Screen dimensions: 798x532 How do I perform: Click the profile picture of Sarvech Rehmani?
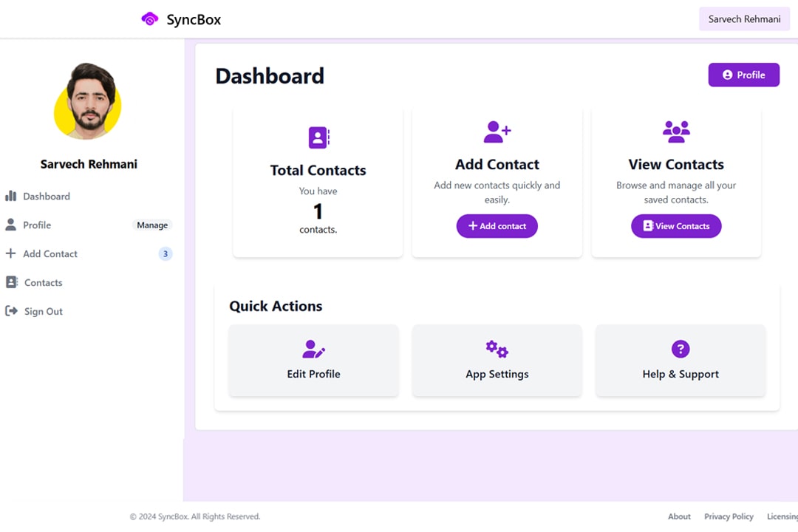pyautogui.click(x=88, y=101)
